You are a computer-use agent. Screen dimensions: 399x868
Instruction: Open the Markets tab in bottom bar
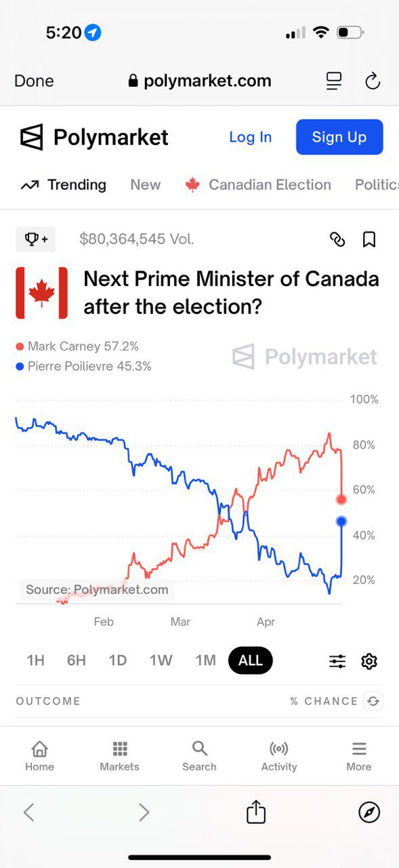[119, 756]
